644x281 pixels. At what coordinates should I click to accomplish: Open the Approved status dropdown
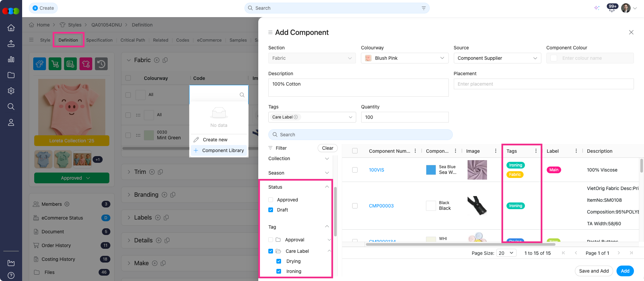point(72,178)
